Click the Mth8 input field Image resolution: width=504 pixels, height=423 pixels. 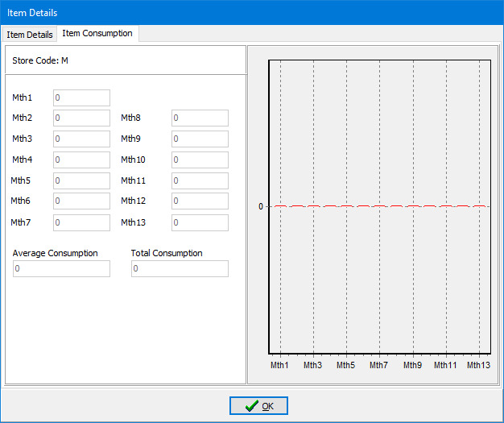click(200, 118)
